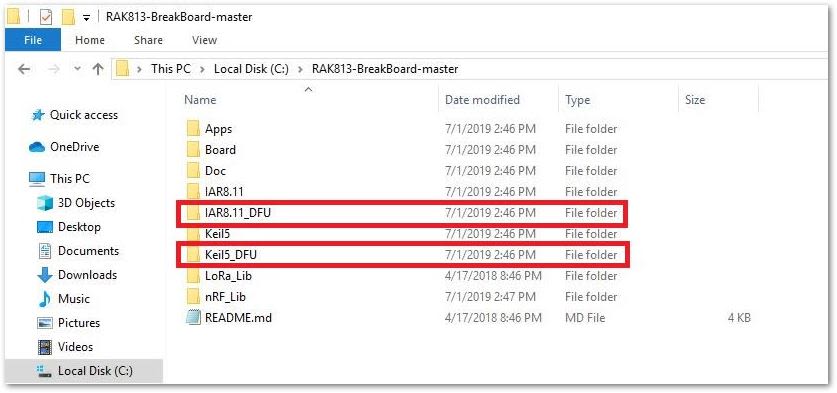Select the OneDrive cloud icon
This screenshot has width=837, height=393.
click(37, 147)
